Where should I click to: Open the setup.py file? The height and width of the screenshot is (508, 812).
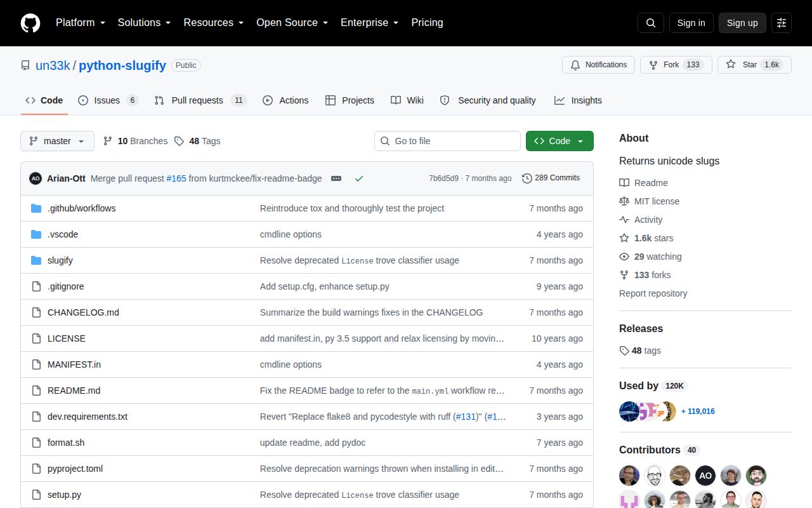pyautogui.click(x=64, y=495)
